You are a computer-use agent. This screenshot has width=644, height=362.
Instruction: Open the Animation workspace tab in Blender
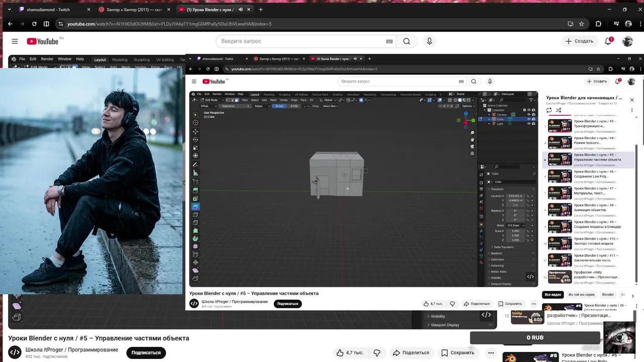tap(353, 95)
